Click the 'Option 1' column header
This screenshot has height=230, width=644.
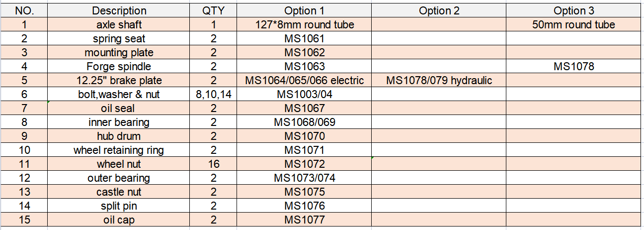304,10
